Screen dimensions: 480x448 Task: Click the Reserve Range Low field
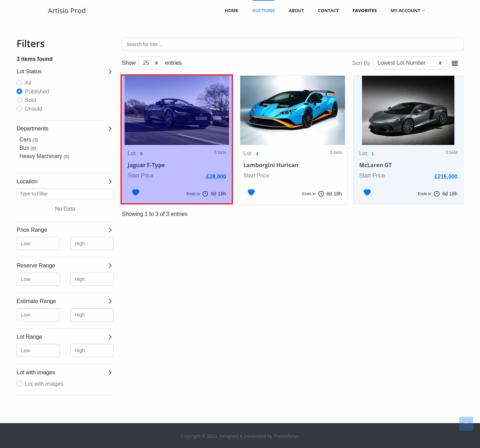point(38,279)
